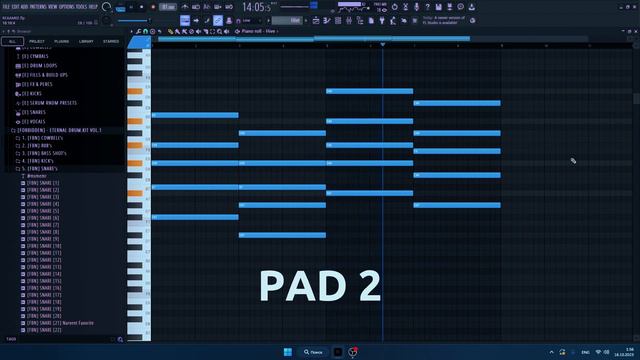Click the chat bubble news icon
This screenshot has width=640, height=360.
460,7
